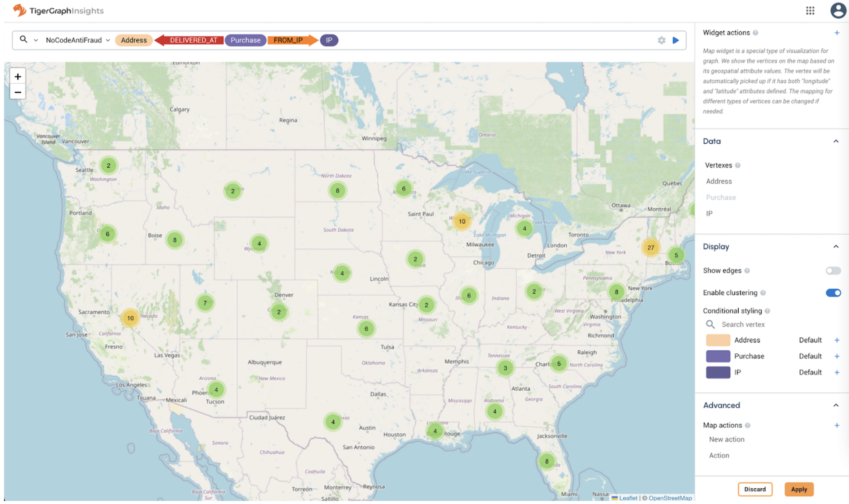
Task: Run the query with the play icon
Action: (x=675, y=40)
